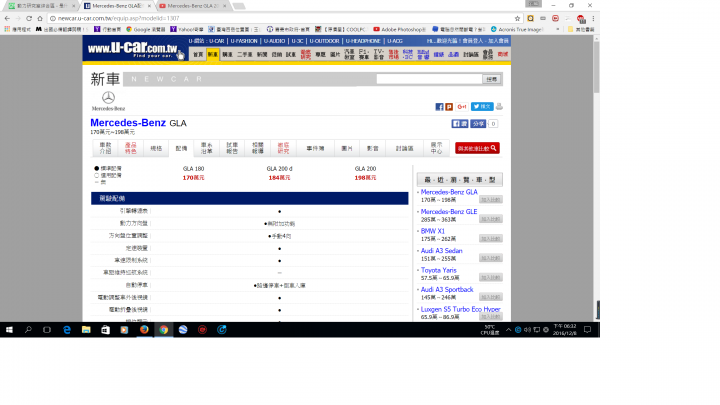Open the browser home page icon

click(x=40, y=18)
